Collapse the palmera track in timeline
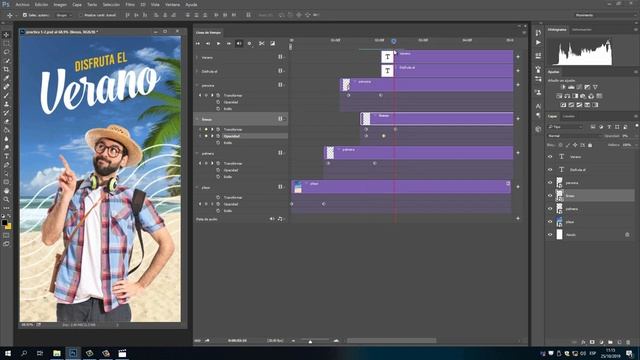This screenshot has height=360, width=640. pyautogui.click(x=198, y=153)
